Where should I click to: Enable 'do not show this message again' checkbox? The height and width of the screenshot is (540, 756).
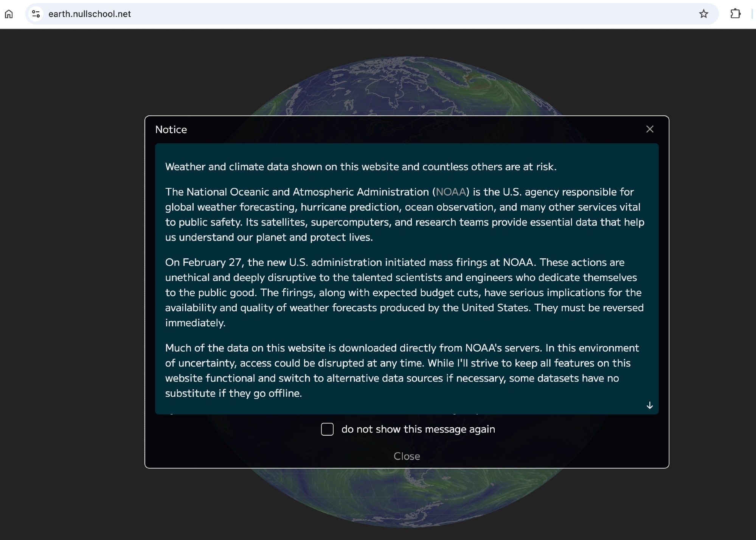[x=327, y=429]
